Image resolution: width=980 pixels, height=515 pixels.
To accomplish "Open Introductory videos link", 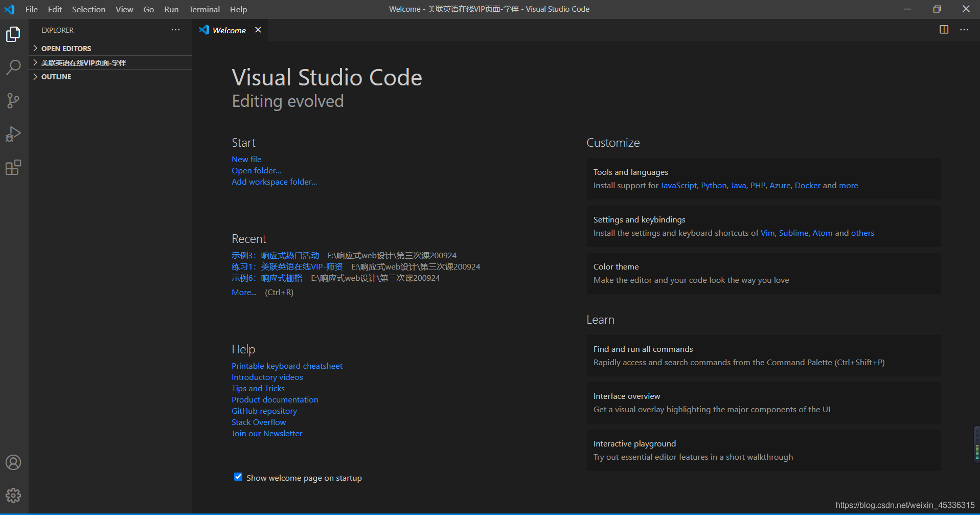I will pos(267,377).
